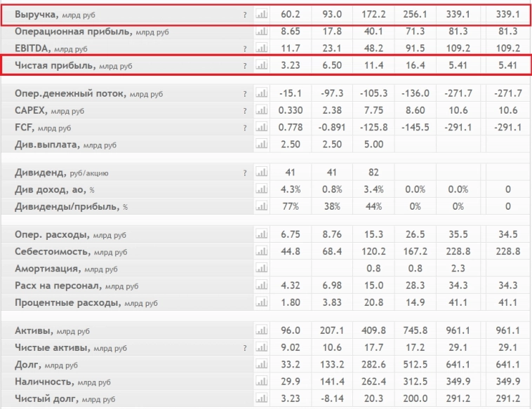Click the Выручка row label

point(55,15)
